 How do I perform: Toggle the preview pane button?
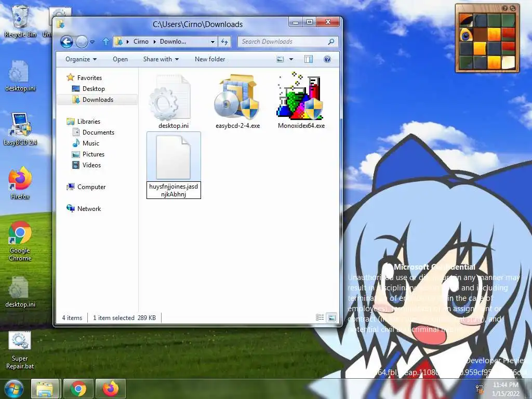pyautogui.click(x=309, y=59)
